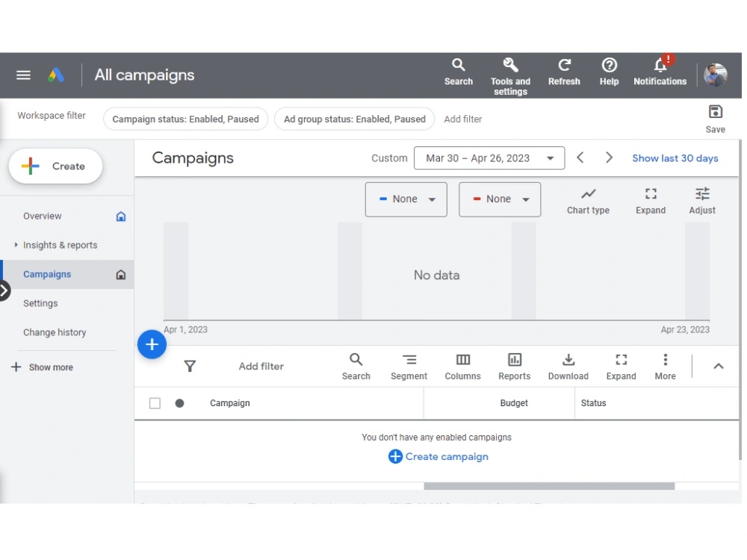Click the Create button
747x560 pixels.
(x=56, y=167)
